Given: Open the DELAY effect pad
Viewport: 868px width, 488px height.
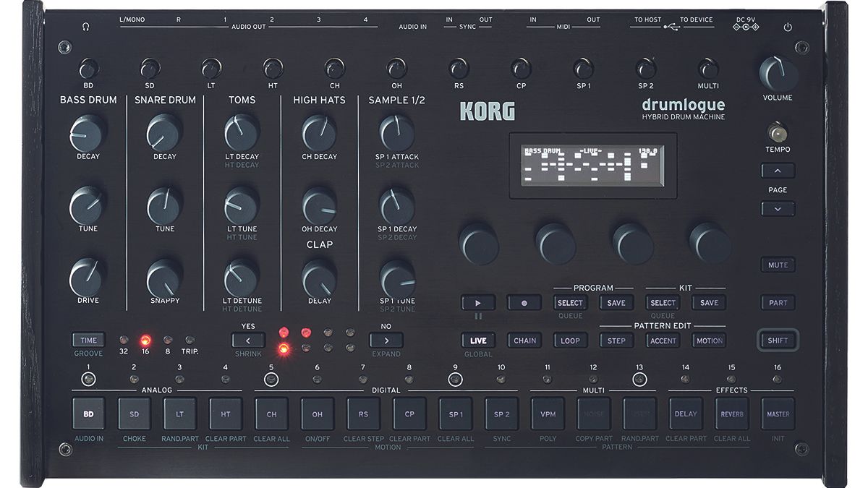Looking at the screenshot, I should click(x=686, y=414).
